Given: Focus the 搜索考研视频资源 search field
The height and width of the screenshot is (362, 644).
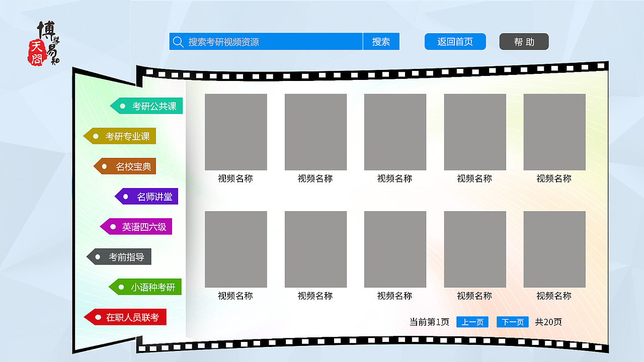Looking at the screenshot, I should [266, 42].
